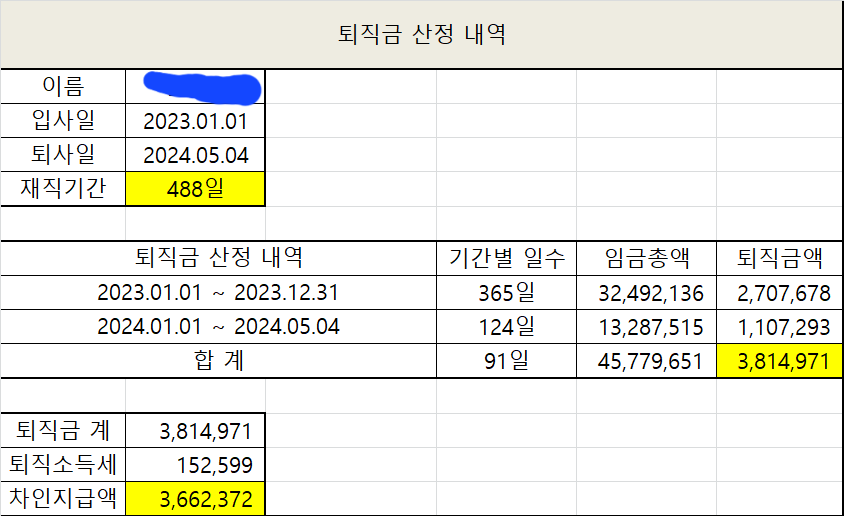Click the 퇴직금 산정 내역 title banner
The image size is (844, 516).
click(x=422, y=35)
